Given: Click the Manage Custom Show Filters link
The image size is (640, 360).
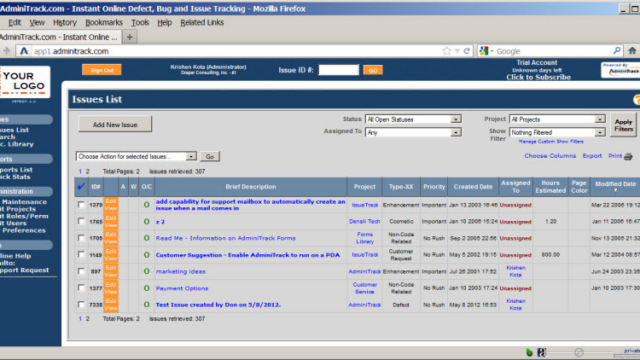Looking at the screenshot, I should pos(551,142).
